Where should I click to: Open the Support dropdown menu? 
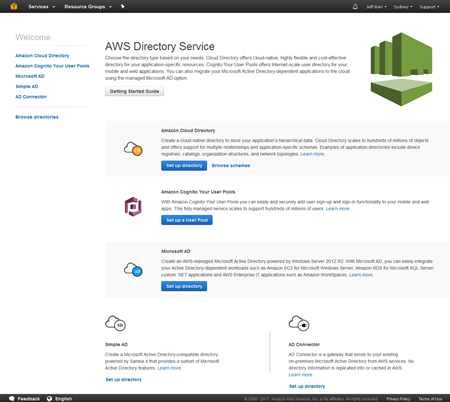click(x=429, y=7)
